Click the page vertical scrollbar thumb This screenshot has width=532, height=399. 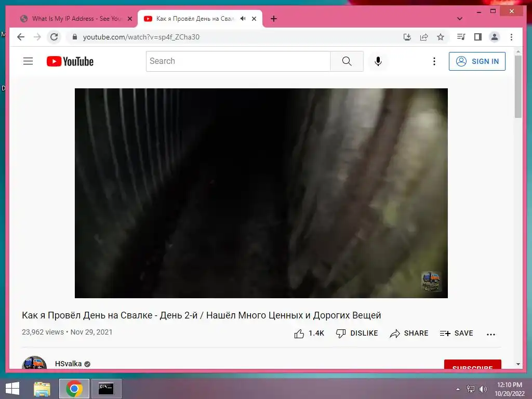(x=518, y=87)
